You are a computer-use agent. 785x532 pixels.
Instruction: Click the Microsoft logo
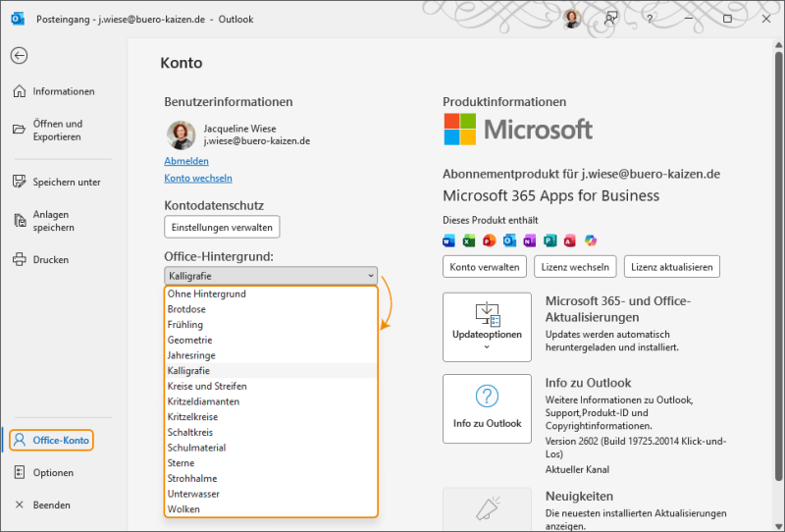click(x=518, y=130)
